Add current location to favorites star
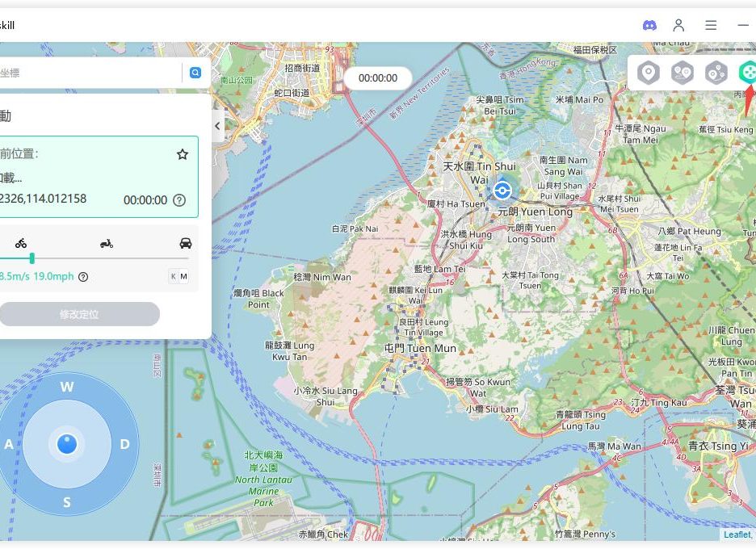756x549 pixels. (183, 154)
